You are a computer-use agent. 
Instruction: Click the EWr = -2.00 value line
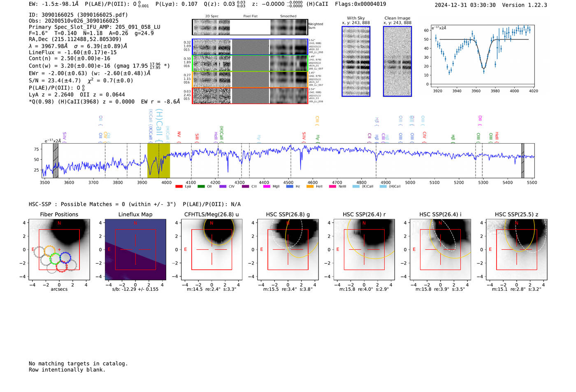89,74
